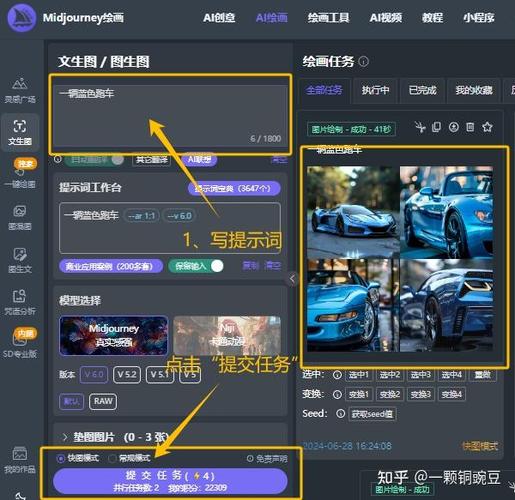Click the download icon on the task card
The width and height of the screenshot is (515, 500).
pos(454,127)
